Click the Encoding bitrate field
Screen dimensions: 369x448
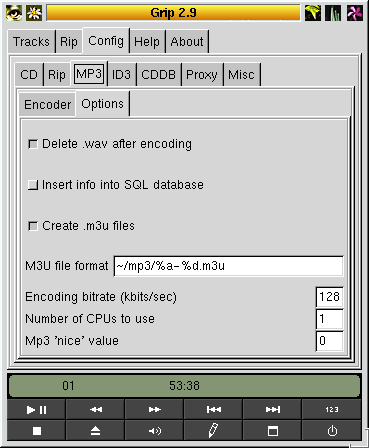tap(329, 297)
